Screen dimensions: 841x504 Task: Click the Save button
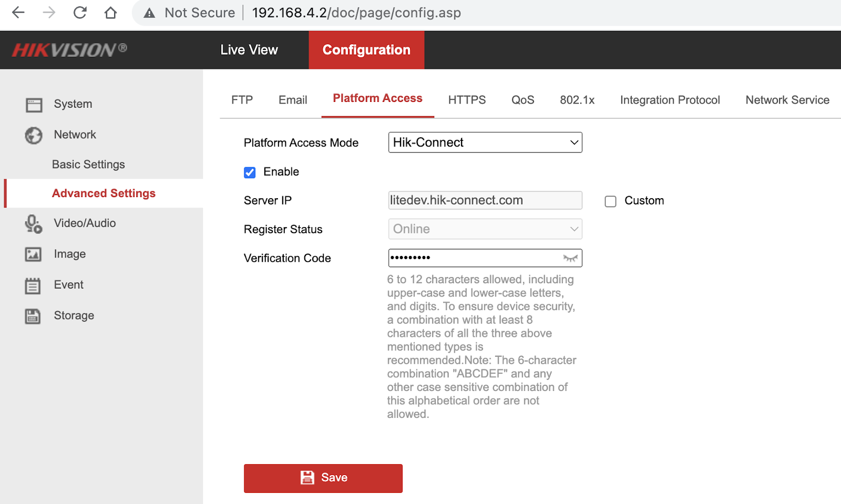(323, 478)
